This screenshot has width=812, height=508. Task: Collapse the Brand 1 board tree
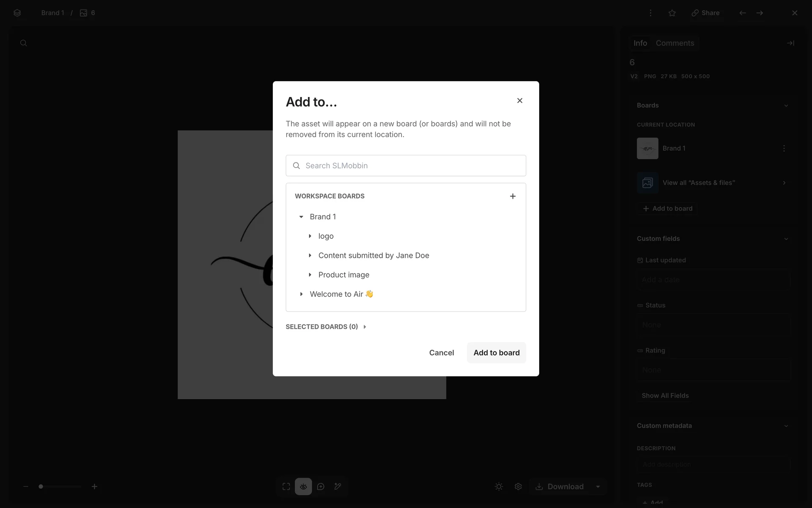pos(301,217)
